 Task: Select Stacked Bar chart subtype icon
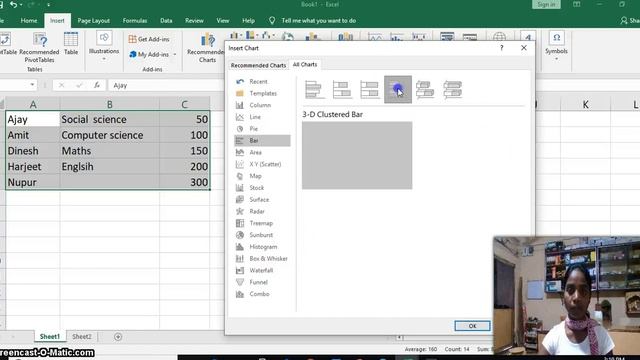[x=342, y=89]
